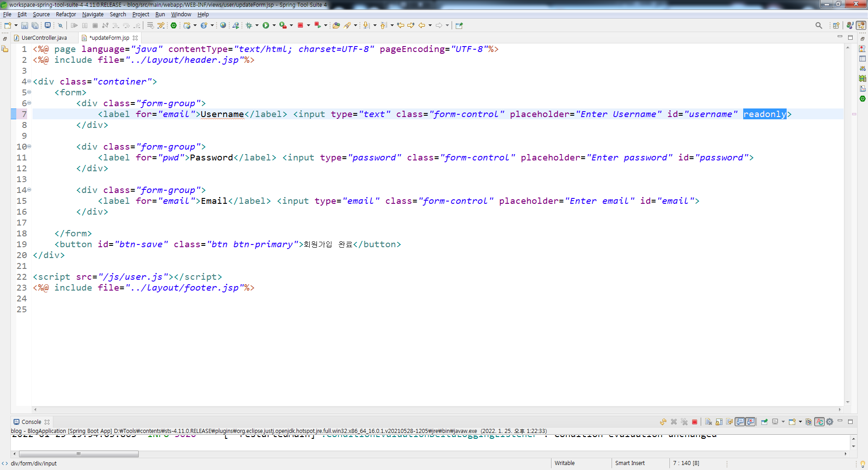Image resolution: width=868 pixels, height=470 pixels.
Task: Click the 'Smart Insert' status bar entry
Action: (x=630, y=463)
